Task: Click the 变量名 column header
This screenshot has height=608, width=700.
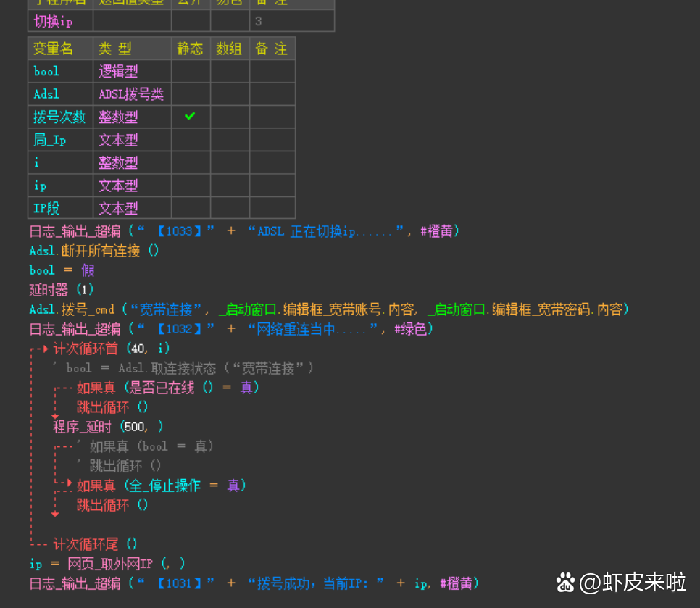Action: click(54, 49)
